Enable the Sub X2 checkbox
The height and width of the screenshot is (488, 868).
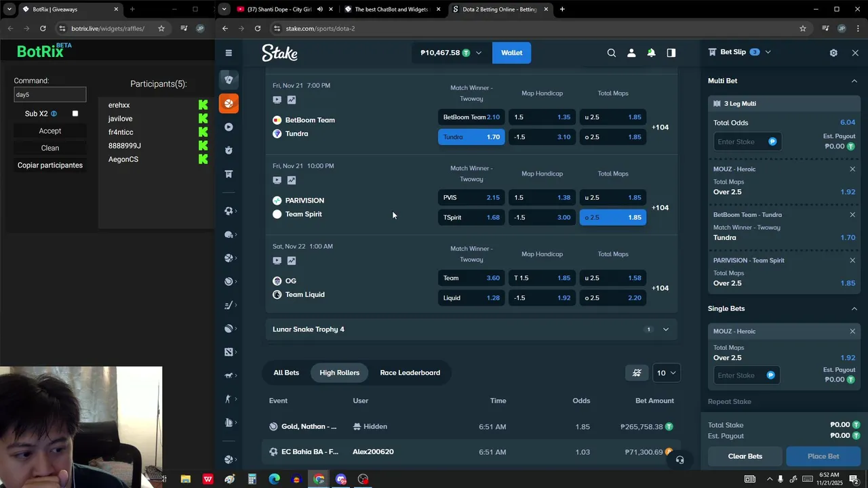[75, 114]
